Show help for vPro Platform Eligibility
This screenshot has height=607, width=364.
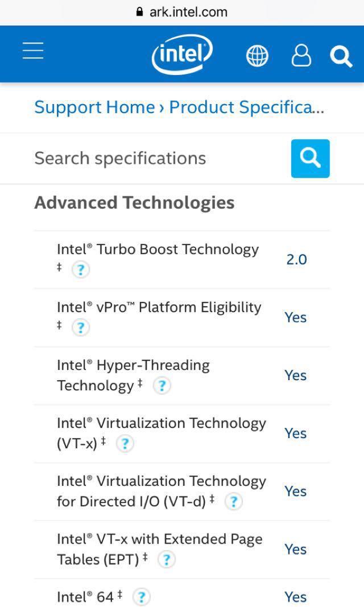(x=80, y=328)
